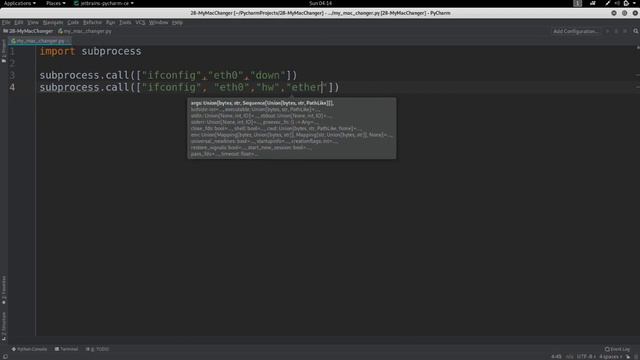Image resolution: width=640 pixels, height=360 pixels.
Task: Open the View menu
Action: tap(33, 22)
